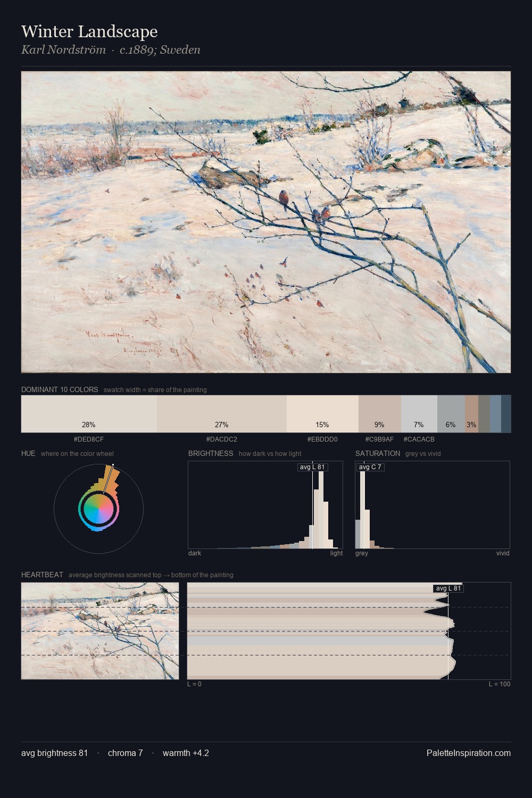Click the #C9B9AF hex code
Viewport: 532px width, 798px height.
click(x=379, y=439)
